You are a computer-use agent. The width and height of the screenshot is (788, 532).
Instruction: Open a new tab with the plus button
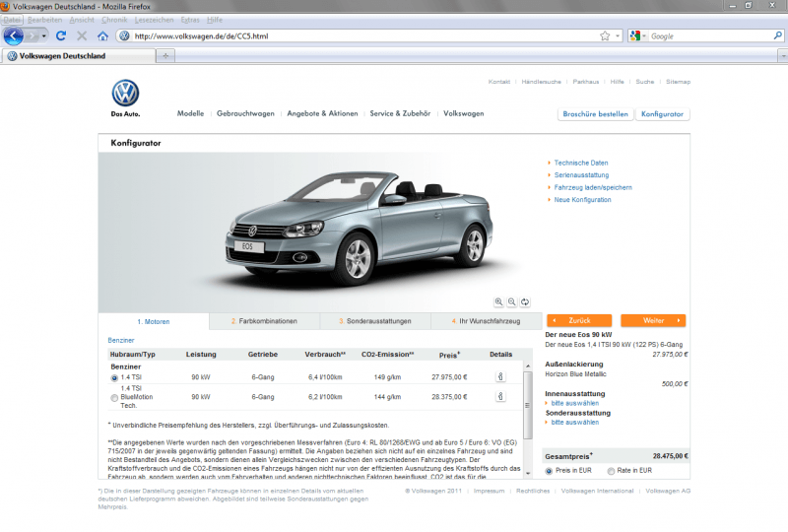pos(165,56)
